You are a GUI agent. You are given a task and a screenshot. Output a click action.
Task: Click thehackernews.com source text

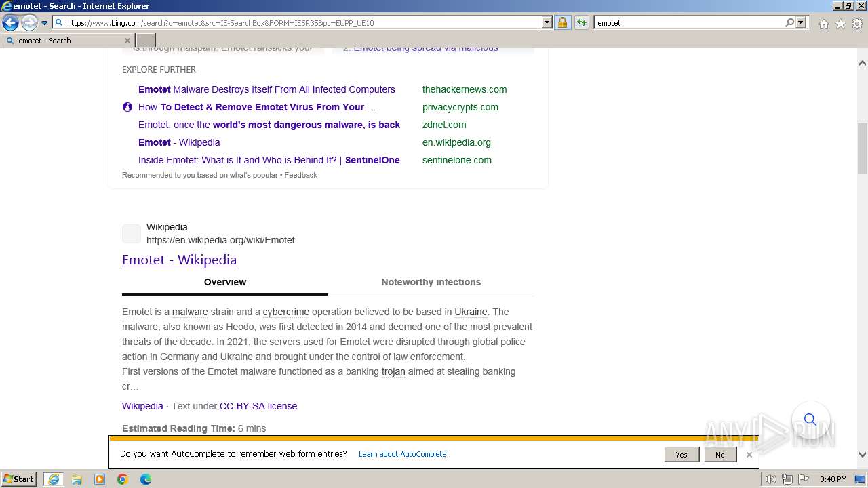pos(465,89)
